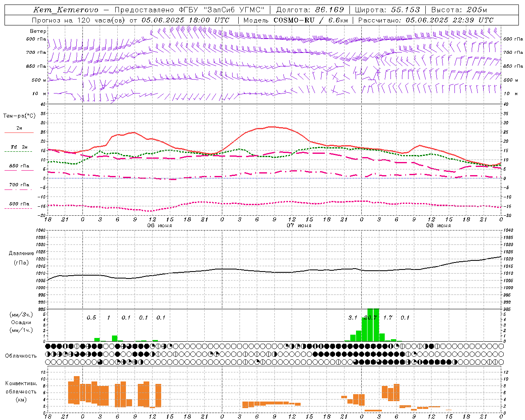Click the 0.5 precipitation total value
The width and height of the screenshot is (525, 420).
tap(91, 318)
